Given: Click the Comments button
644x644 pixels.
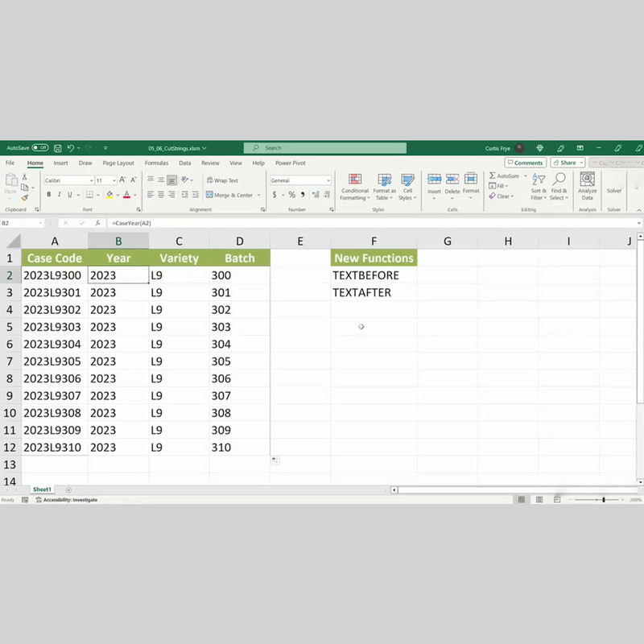Looking at the screenshot, I should pyautogui.click(x=525, y=163).
